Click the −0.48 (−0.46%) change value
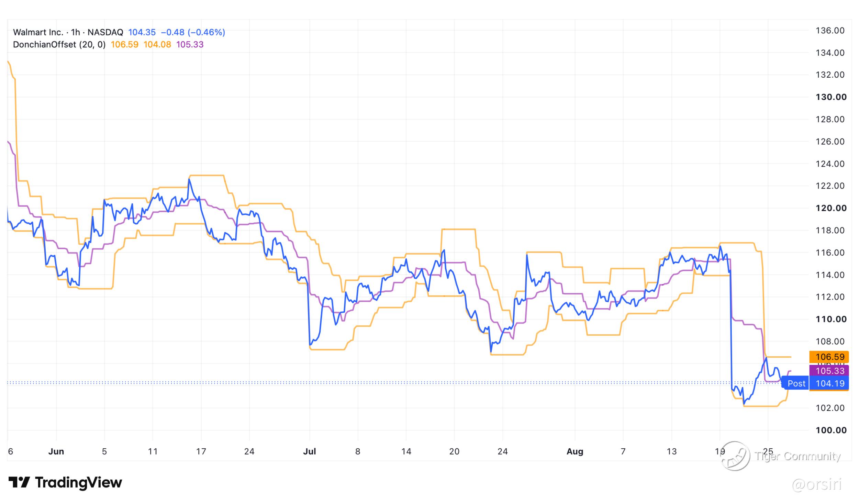The image size is (859, 504). tap(193, 32)
